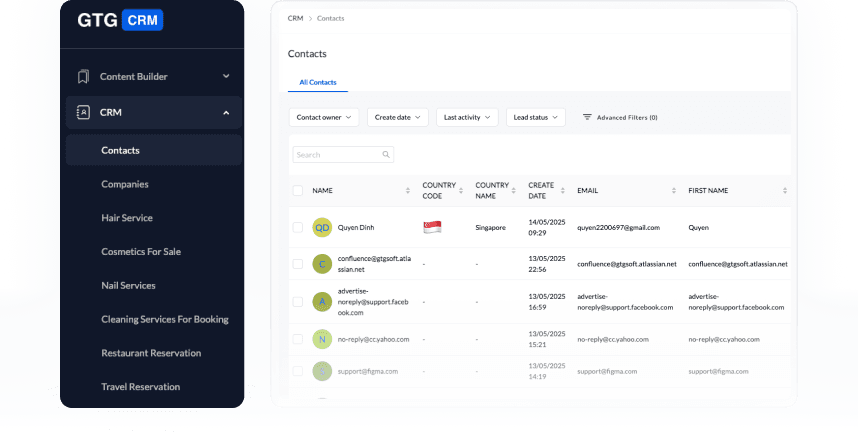Click the C avatar for confluence contact
858x432 pixels.
pos(322,264)
